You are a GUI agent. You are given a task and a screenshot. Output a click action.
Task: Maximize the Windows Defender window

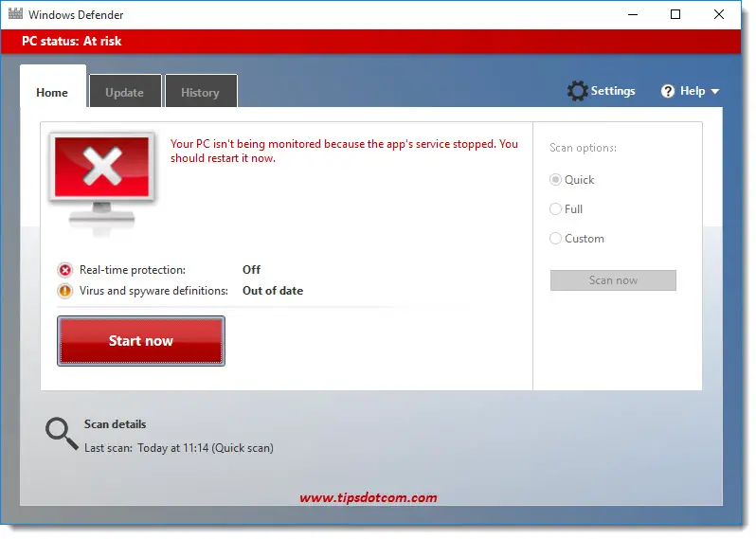tap(675, 14)
